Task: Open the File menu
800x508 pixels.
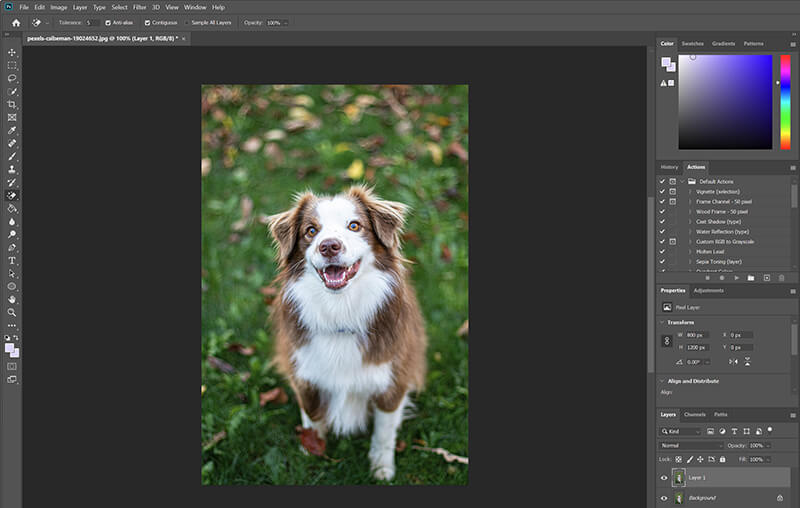Action: pyautogui.click(x=24, y=7)
